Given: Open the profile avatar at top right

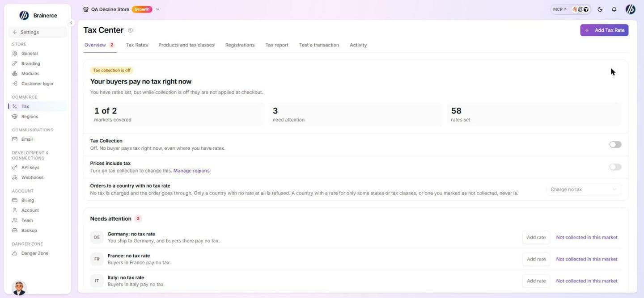Looking at the screenshot, I should pos(630,9).
